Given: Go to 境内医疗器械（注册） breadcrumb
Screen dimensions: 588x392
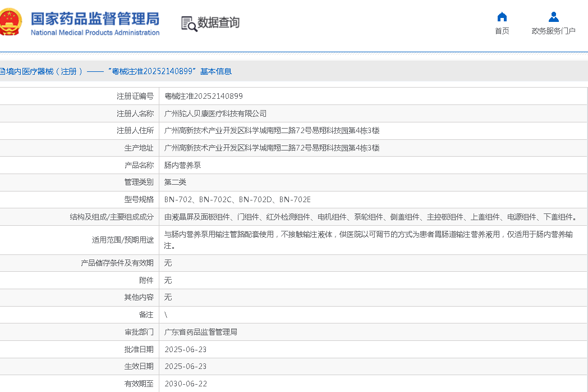Looking at the screenshot, I should (x=42, y=71).
